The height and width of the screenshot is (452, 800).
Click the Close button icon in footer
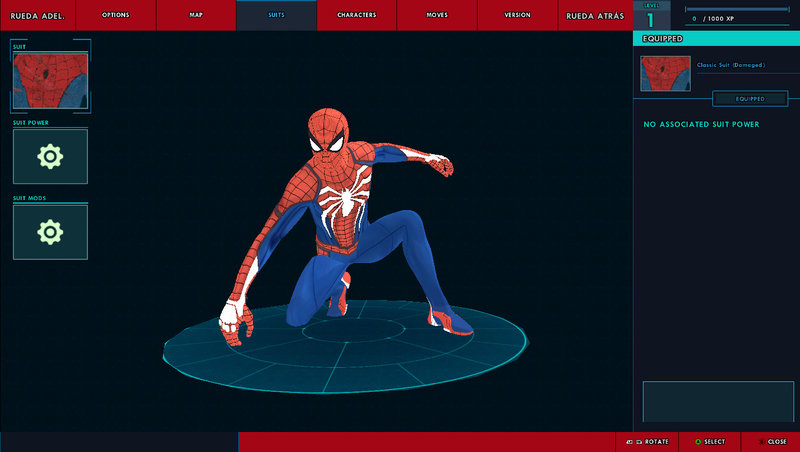click(762, 442)
